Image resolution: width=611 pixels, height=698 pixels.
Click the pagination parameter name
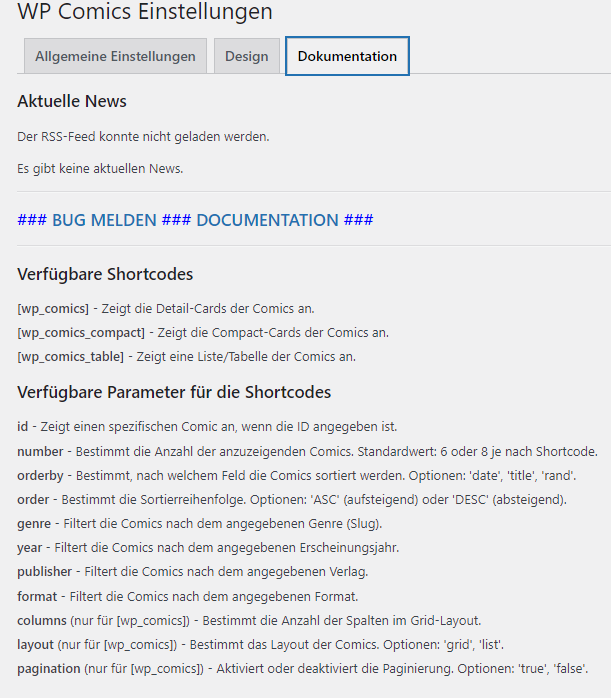49,669
